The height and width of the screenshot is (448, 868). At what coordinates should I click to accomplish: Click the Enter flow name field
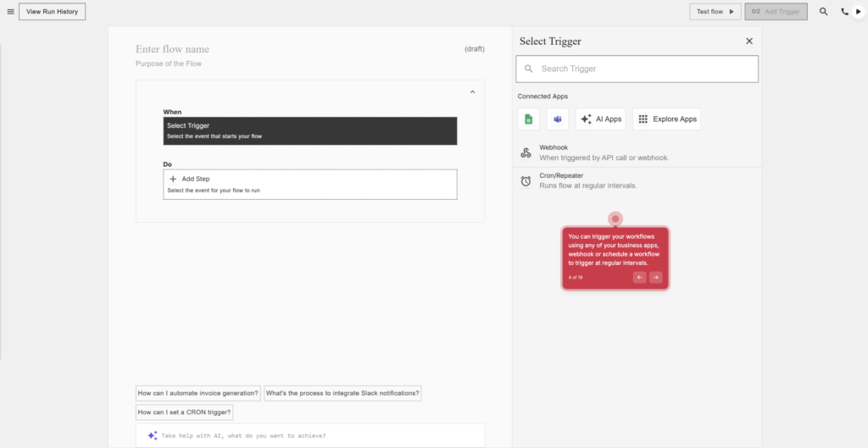click(173, 49)
